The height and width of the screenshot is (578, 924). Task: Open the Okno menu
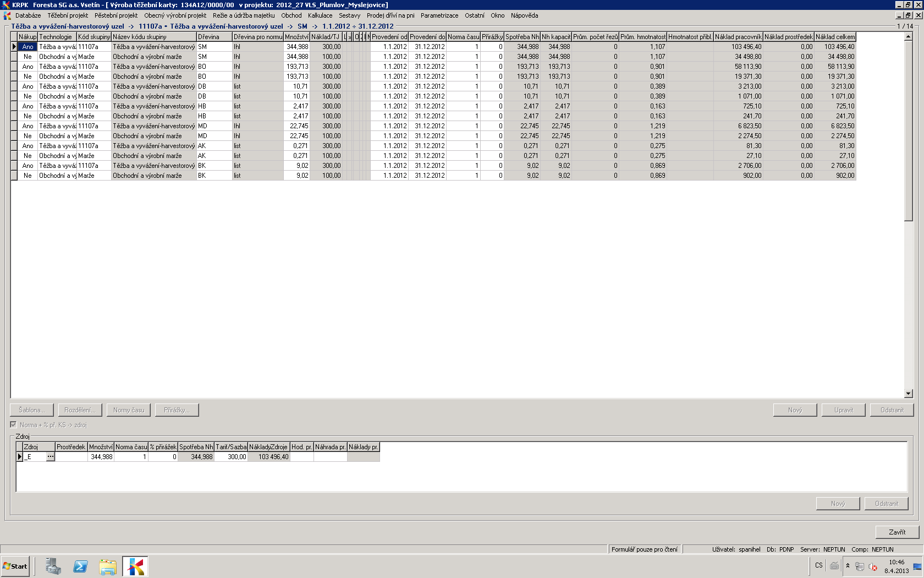click(x=498, y=15)
